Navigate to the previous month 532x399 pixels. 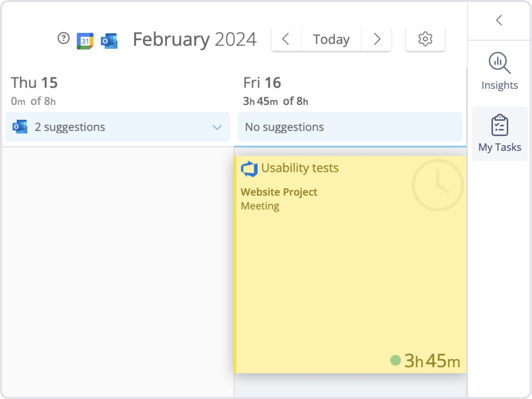pyautogui.click(x=286, y=39)
